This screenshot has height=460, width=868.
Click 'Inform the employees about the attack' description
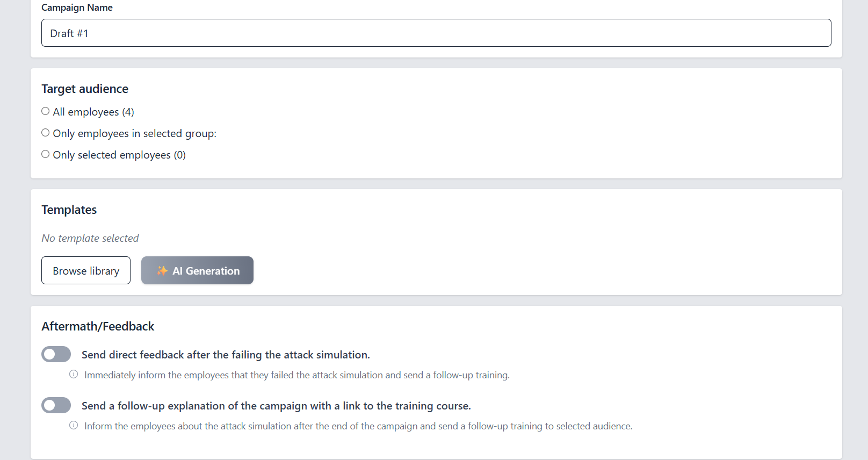point(358,426)
